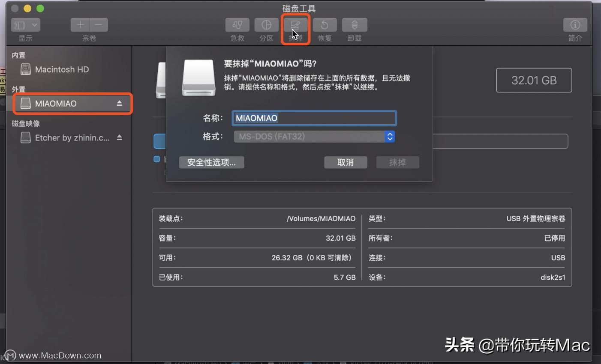
Task: Select the blue radio option behind the dialog
Action: [156, 159]
